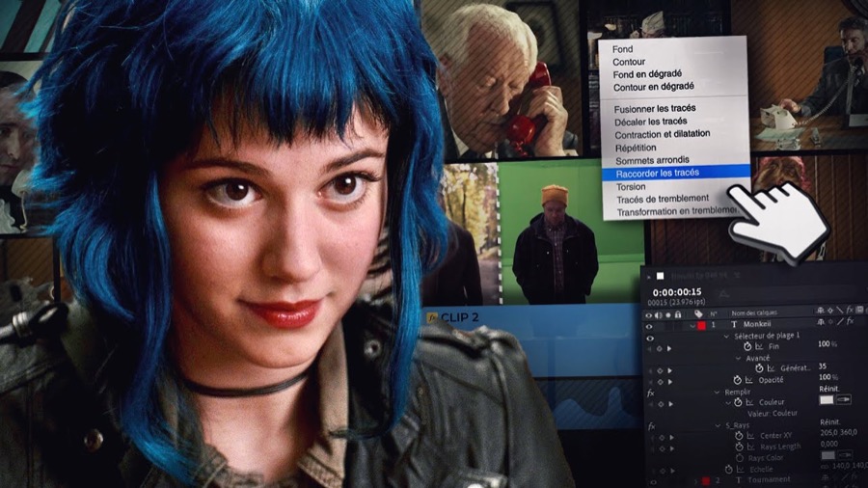This screenshot has height=488, width=868.
Task: Click the eyedropper beside the Couleur swatch
Action: 843,399
